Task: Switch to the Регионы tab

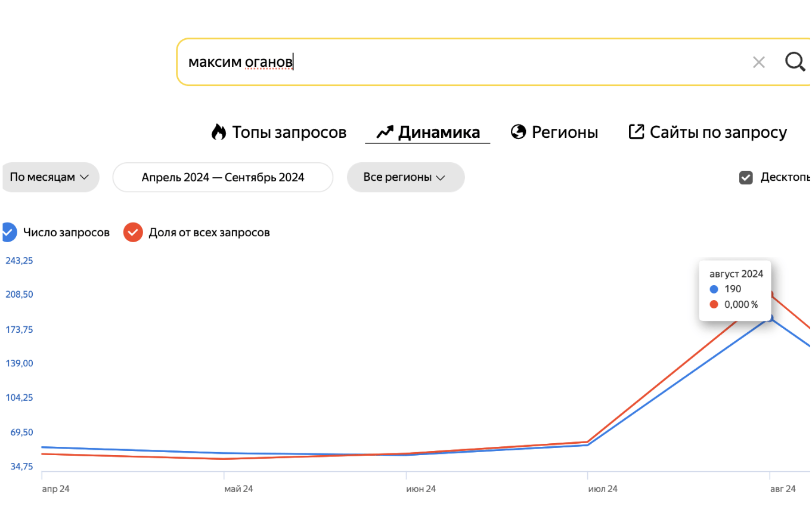Action: [565, 132]
